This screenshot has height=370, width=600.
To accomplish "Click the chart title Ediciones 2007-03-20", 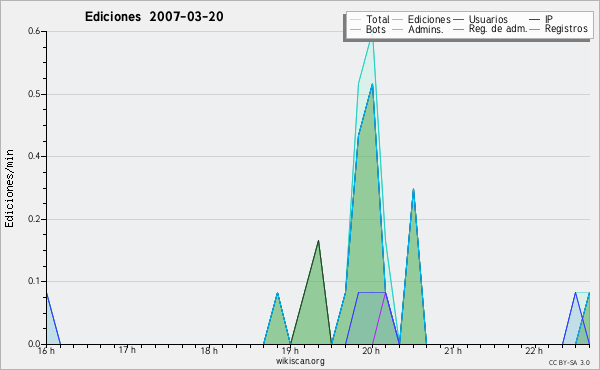I will coord(154,17).
